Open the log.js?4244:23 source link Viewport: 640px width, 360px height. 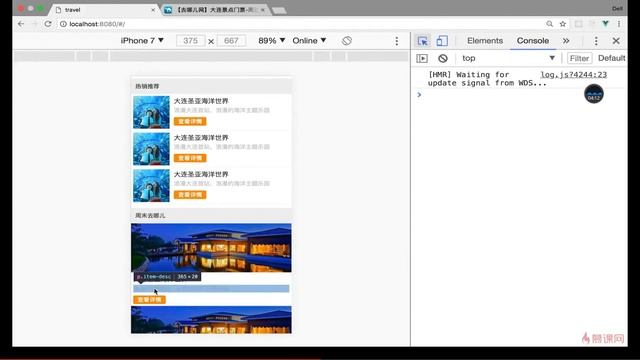[573, 75]
